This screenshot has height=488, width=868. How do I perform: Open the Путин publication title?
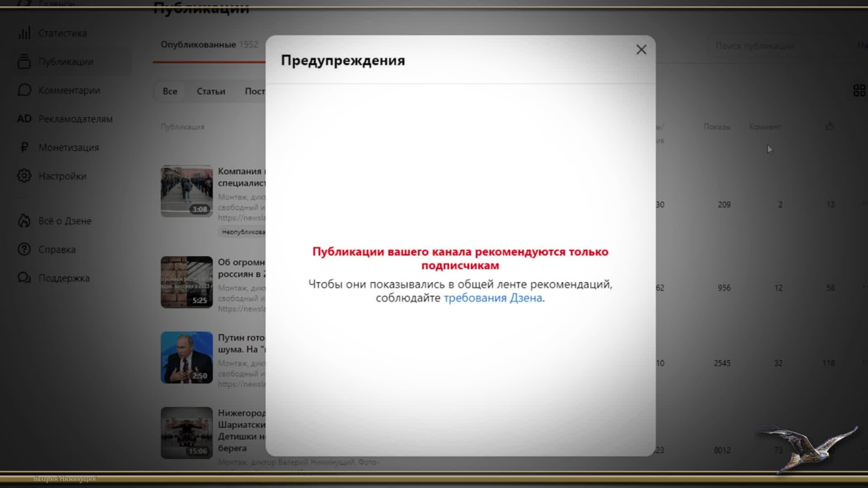[242, 343]
